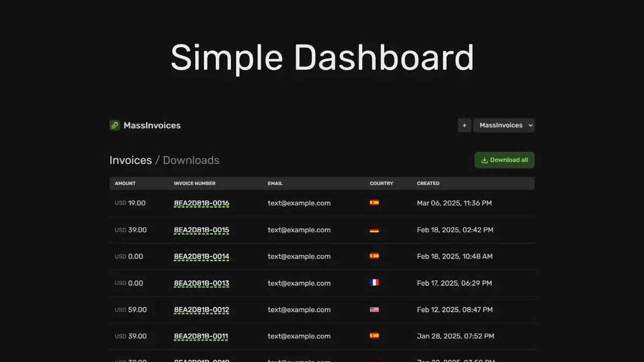Click Spain flag on invoice 0016 row

[374, 203]
